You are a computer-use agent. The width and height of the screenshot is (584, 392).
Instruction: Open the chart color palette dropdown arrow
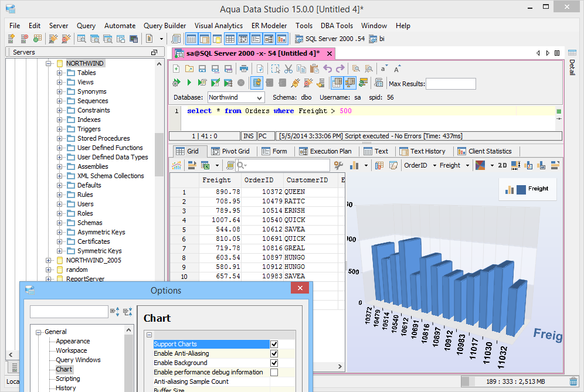click(x=491, y=165)
